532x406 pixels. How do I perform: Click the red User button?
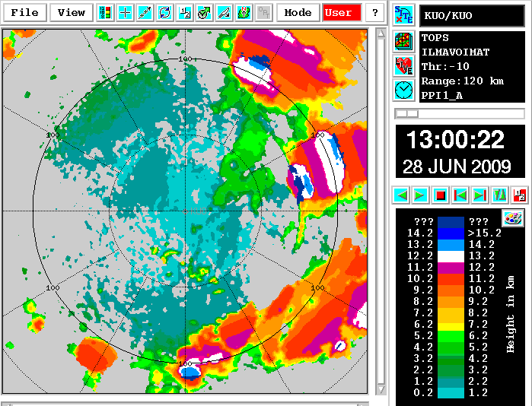click(339, 13)
